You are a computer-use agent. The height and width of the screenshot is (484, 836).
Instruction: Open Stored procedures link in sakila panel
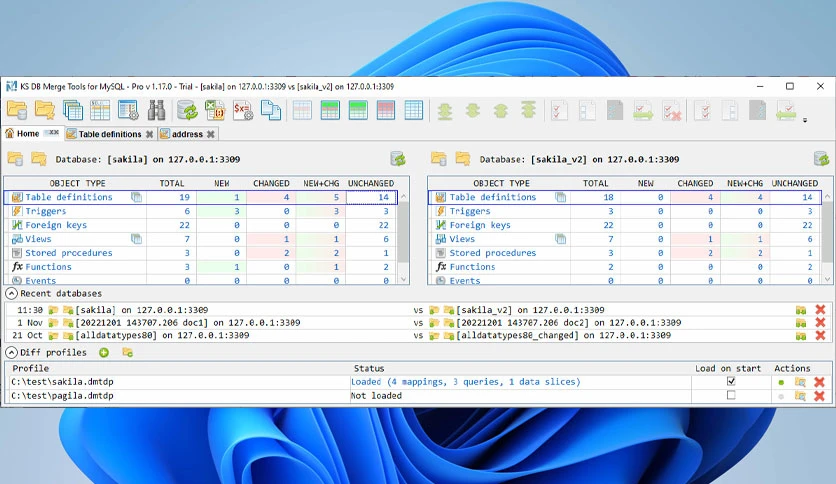tap(69, 253)
